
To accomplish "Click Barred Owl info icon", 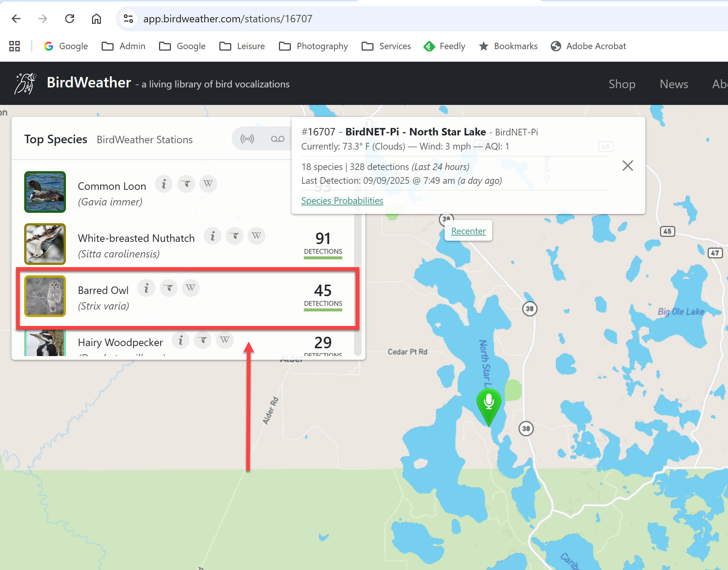I will [146, 288].
